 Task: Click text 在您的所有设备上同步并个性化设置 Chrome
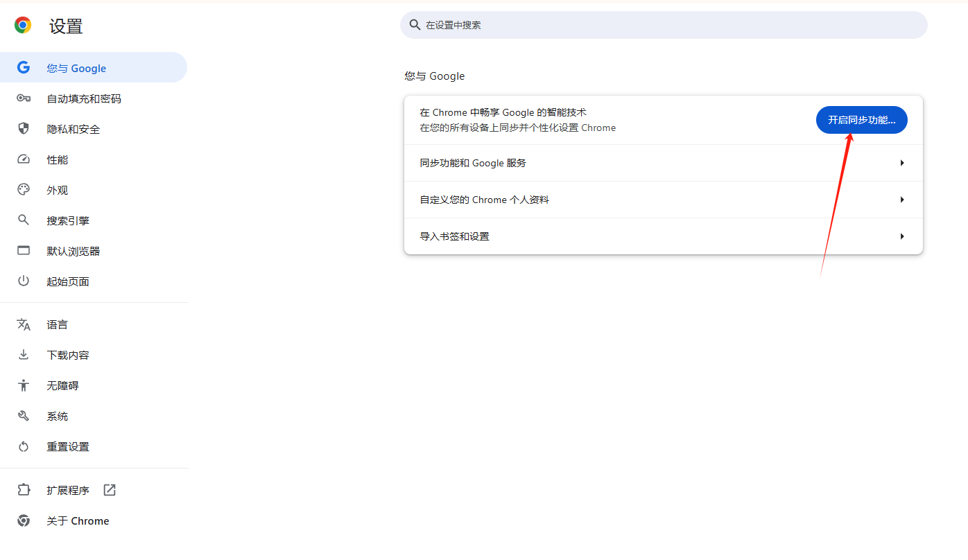pos(518,128)
